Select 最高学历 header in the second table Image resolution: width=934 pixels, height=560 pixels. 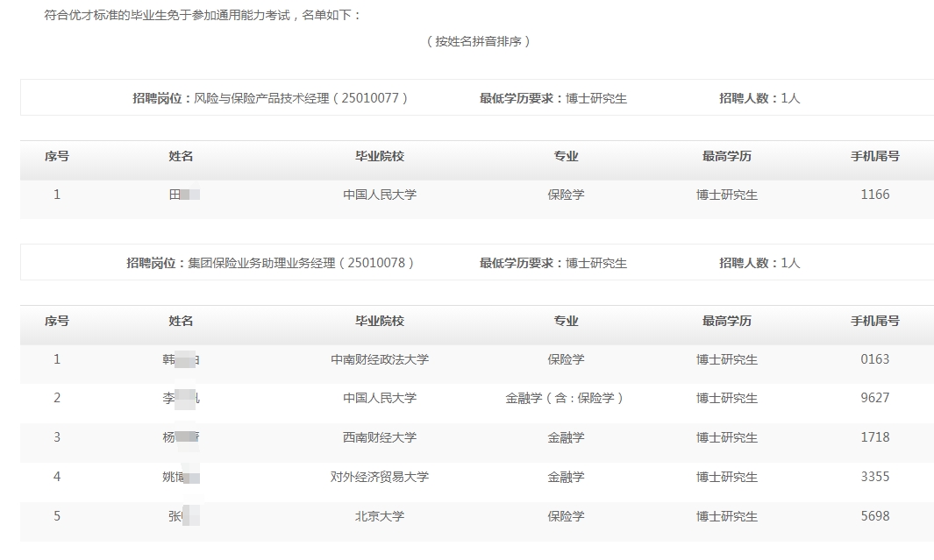pyautogui.click(x=726, y=321)
